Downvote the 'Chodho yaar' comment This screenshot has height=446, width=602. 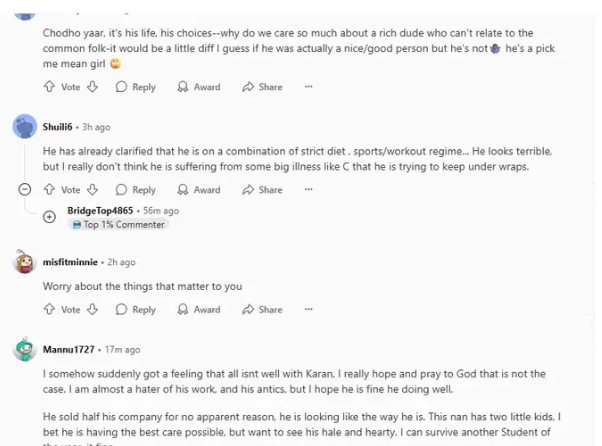(x=92, y=87)
